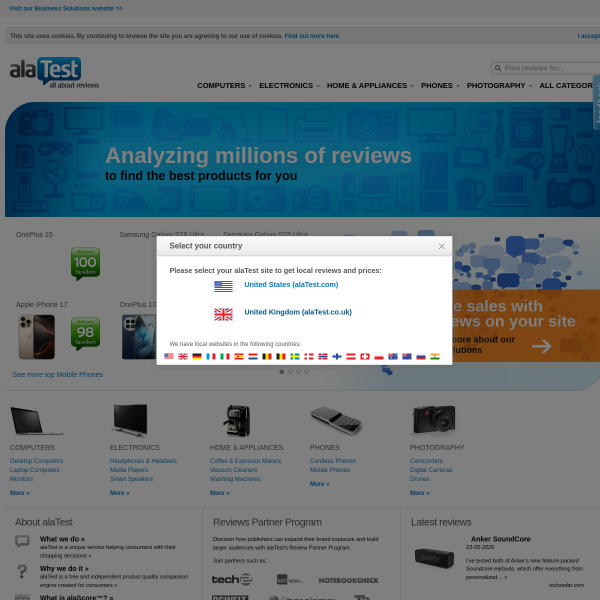Click the white arrow on orange banner
Image resolution: width=600 pixels, height=600 pixels.
(x=542, y=346)
